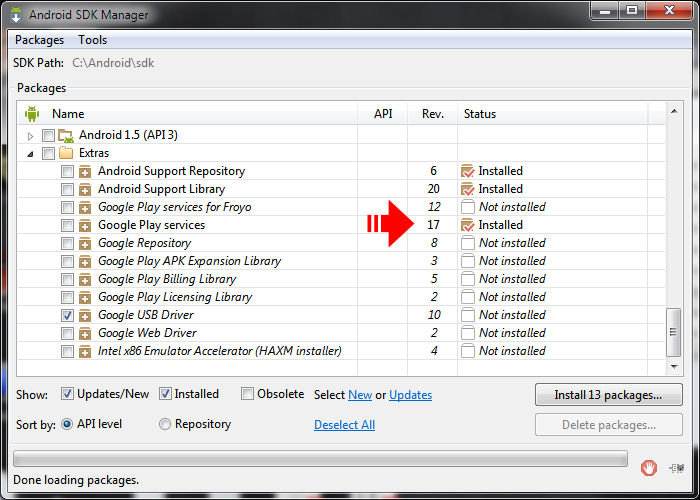The height and width of the screenshot is (500, 700).
Task: Collapse the Extras tree node
Action: coord(30,154)
